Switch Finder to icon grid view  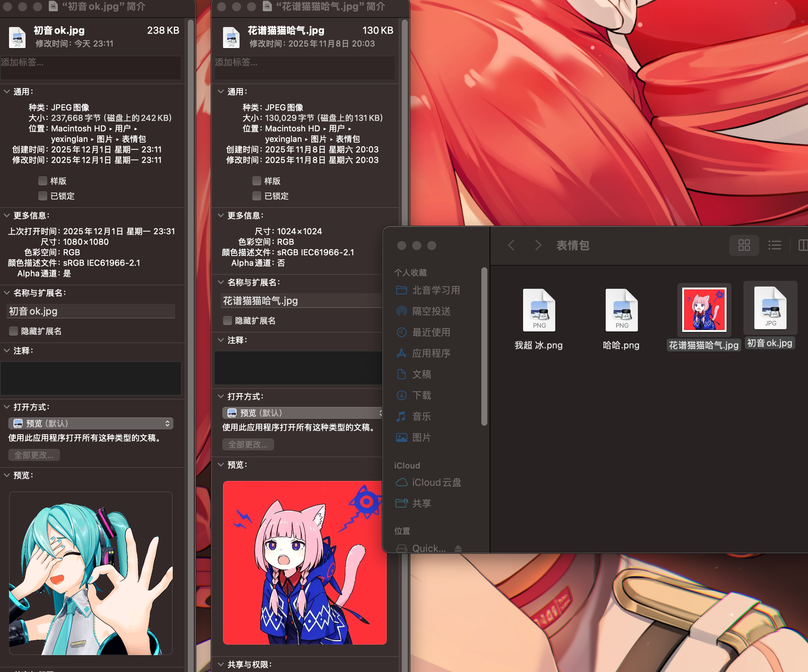coord(743,245)
